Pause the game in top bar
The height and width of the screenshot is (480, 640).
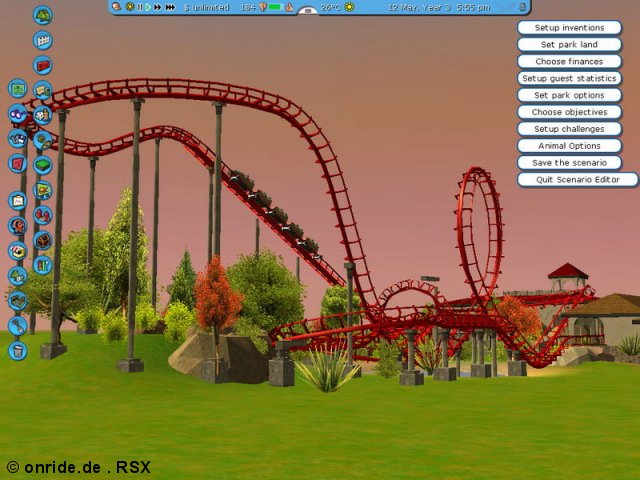pyautogui.click(x=140, y=7)
